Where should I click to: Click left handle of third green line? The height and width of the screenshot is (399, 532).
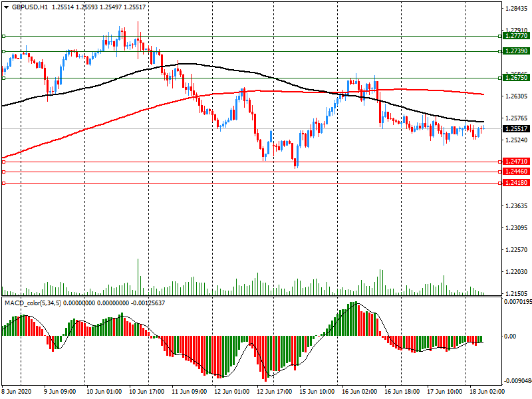(x=3, y=78)
